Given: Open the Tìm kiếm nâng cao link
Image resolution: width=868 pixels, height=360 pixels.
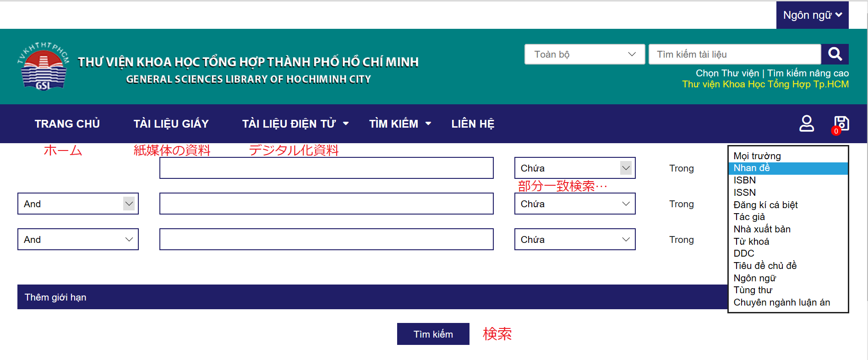Looking at the screenshot, I should [808, 73].
